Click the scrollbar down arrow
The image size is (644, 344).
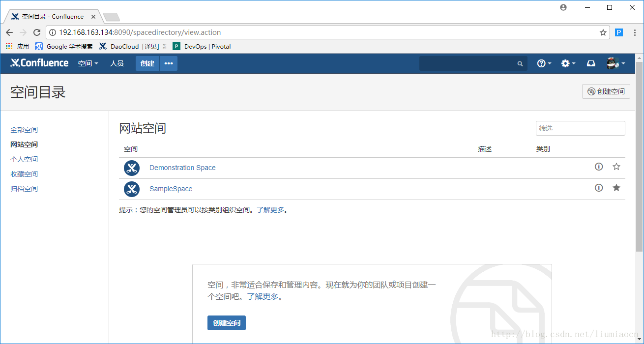pyautogui.click(x=639, y=339)
